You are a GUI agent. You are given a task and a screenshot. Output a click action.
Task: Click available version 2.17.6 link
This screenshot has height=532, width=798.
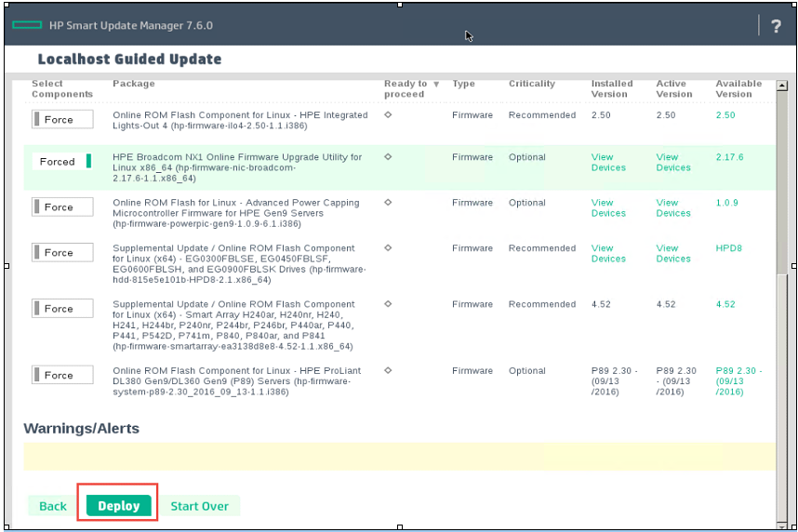tap(729, 157)
